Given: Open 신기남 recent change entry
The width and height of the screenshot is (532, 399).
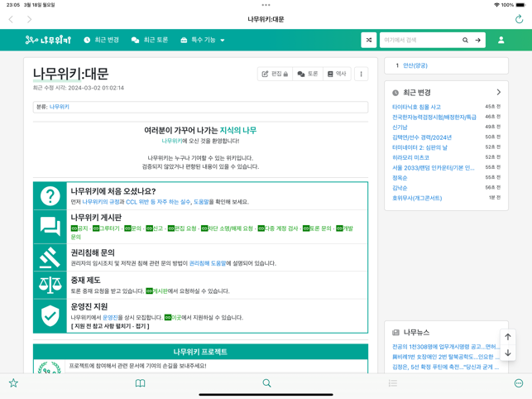Looking at the screenshot, I should click(x=400, y=127).
